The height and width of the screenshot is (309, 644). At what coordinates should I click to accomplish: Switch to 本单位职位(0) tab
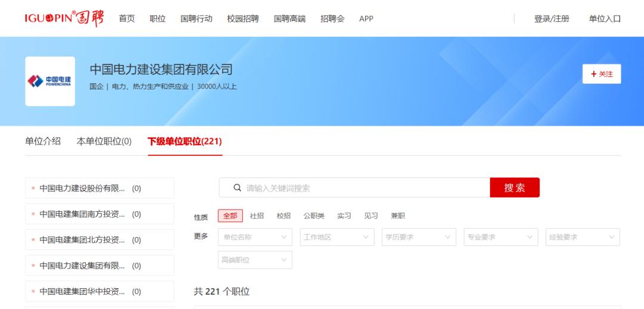click(x=104, y=141)
